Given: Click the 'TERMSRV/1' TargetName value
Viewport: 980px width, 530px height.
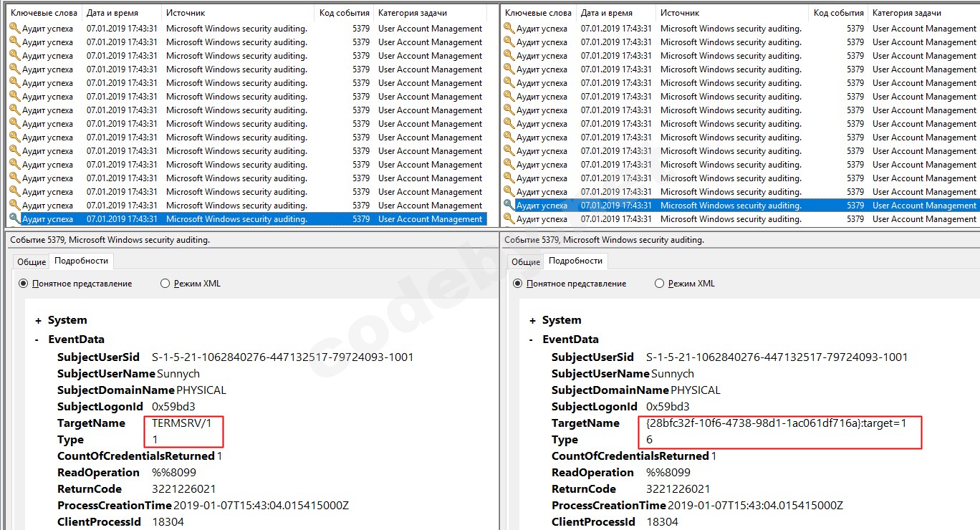Looking at the screenshot, I should [x=182, y=423].
